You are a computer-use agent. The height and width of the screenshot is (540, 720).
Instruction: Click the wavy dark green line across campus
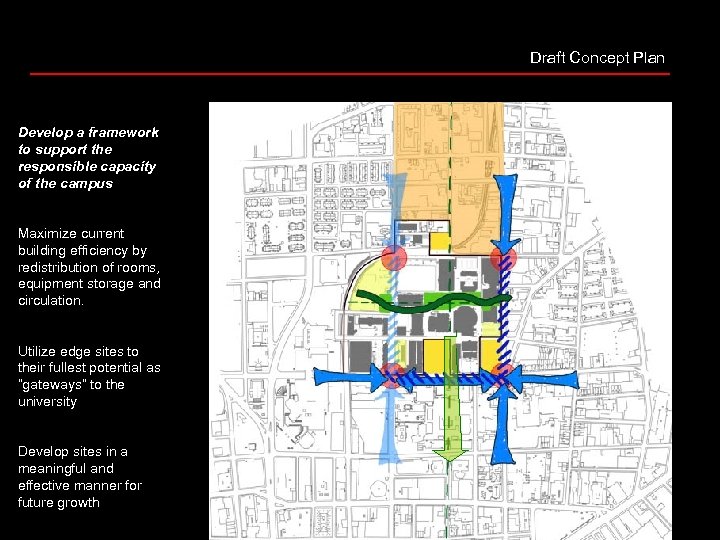[x=434, y=302]
